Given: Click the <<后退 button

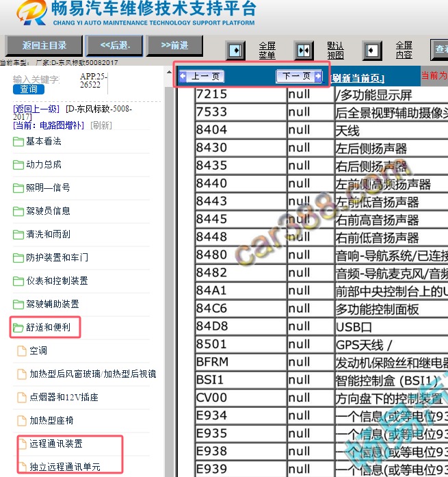Looking at the screenshot, I should [115, 46].
